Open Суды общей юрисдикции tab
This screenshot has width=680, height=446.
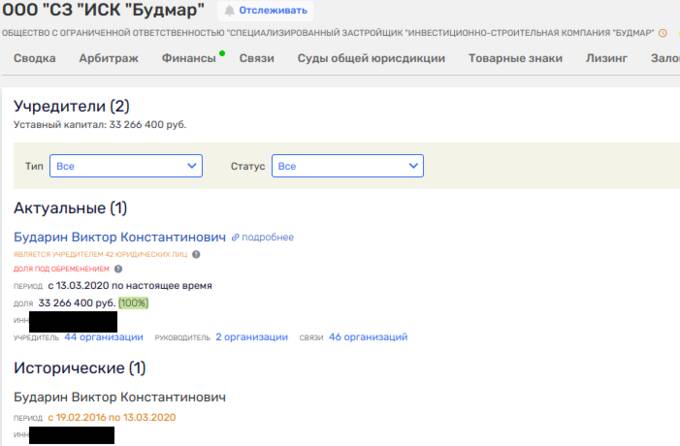pyautogui.click(x=371, y=58)
